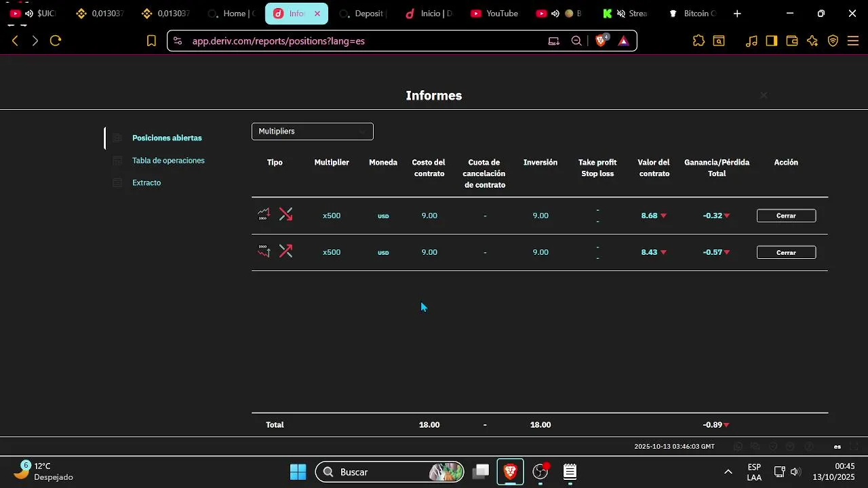Open the music note playlist icon
The width and height of the screenshot is (868, 488).
[751, 41]
